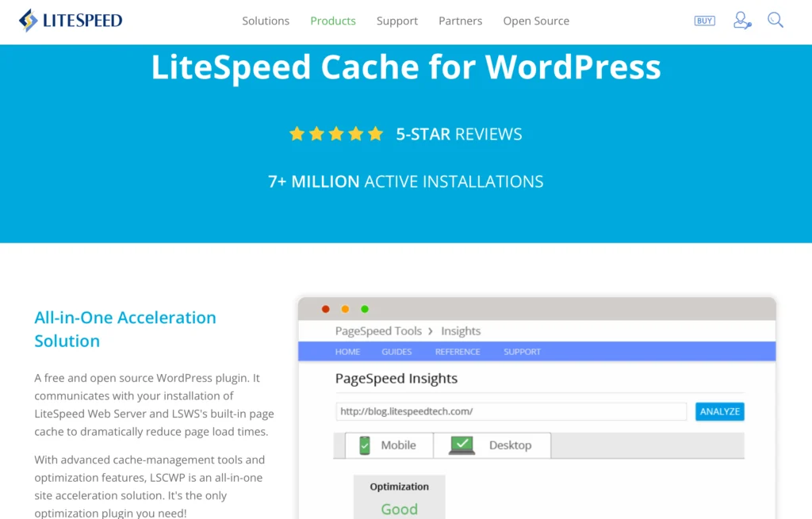The width and height of the screenshot is (812, 519).
Task: Select the Desktop tab
Action: click(492, 445)
